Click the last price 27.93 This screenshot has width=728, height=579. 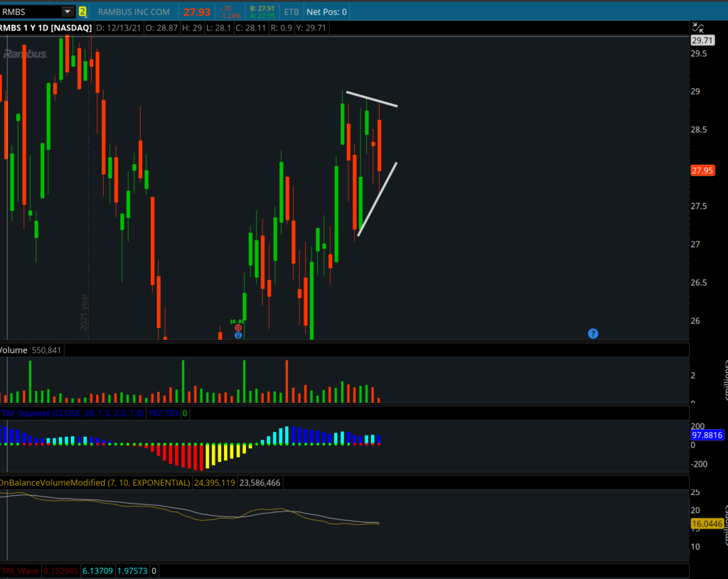pos(196,12)
